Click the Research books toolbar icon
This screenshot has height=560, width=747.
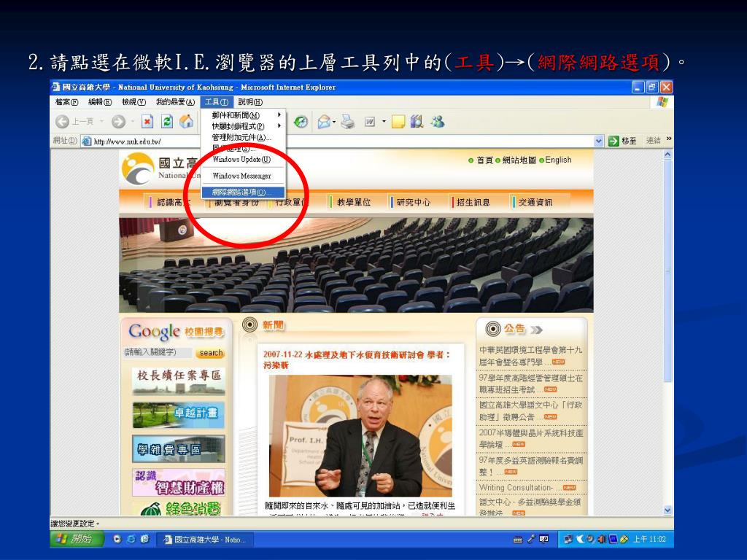pos(417,122)
